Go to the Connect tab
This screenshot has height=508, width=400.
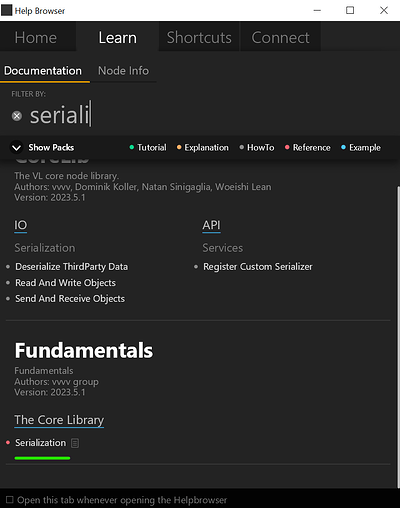[280, 37]
